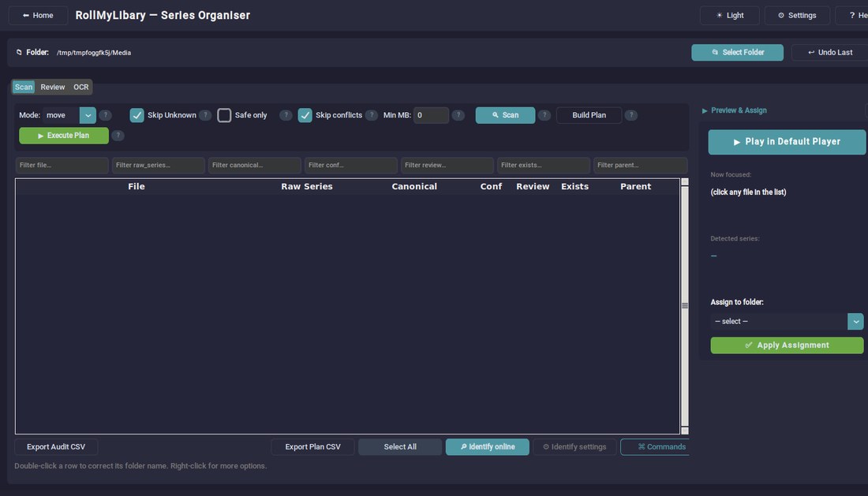Sort by File column header
The image size is (868, 496).
[x=137, y=187]
